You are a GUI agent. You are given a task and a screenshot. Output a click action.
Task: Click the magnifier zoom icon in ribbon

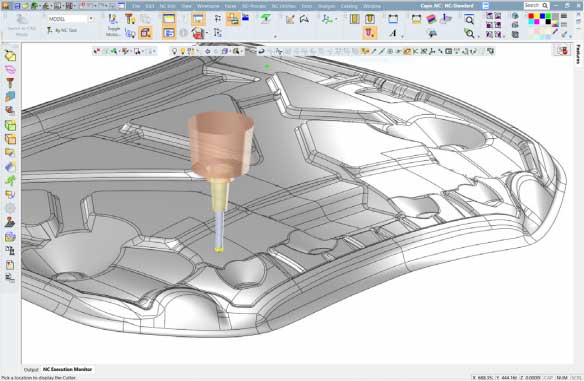[469, 20]
